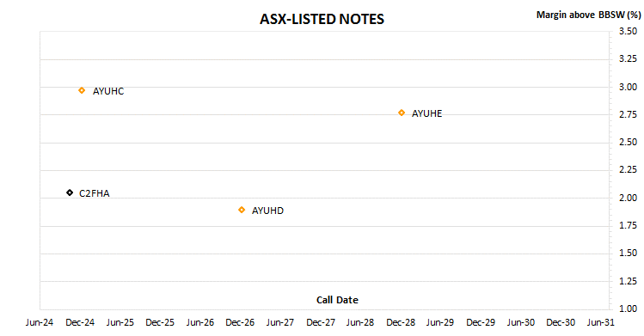Click the 3.50 value on y-axis
This screenshot has height=336, width=644.
click(x=628, y=31)
